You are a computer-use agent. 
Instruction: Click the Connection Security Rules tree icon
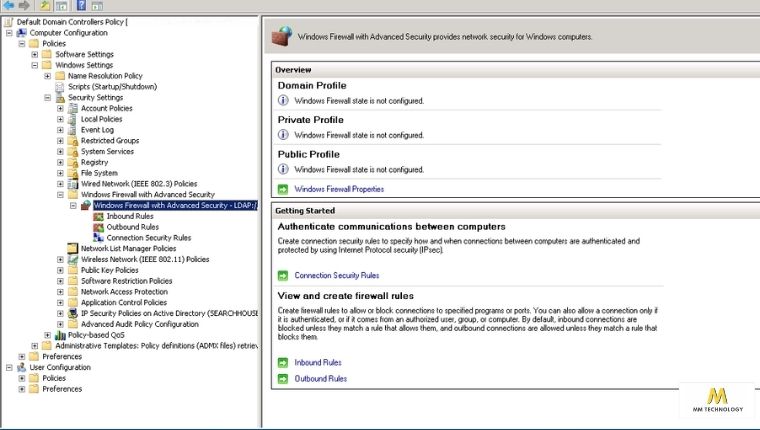(98, 238)
